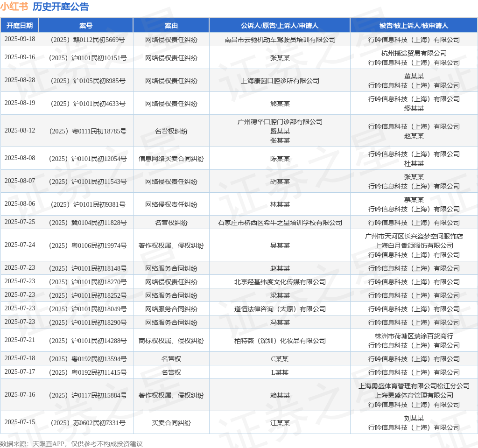Click the 2025-08-12 hearing date cell
478x448 pixels.
(20, 131)
